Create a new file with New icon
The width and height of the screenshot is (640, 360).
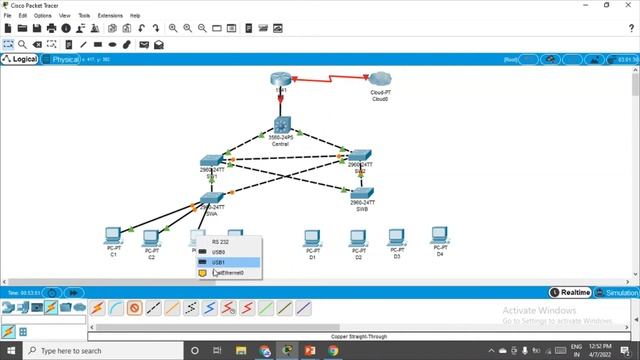[8, 28]
